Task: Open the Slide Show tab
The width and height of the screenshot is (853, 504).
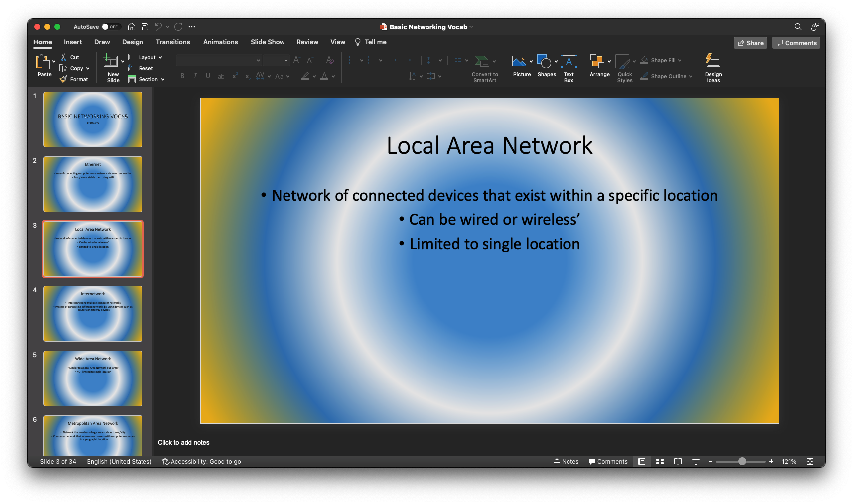Action: coord(268,42)
